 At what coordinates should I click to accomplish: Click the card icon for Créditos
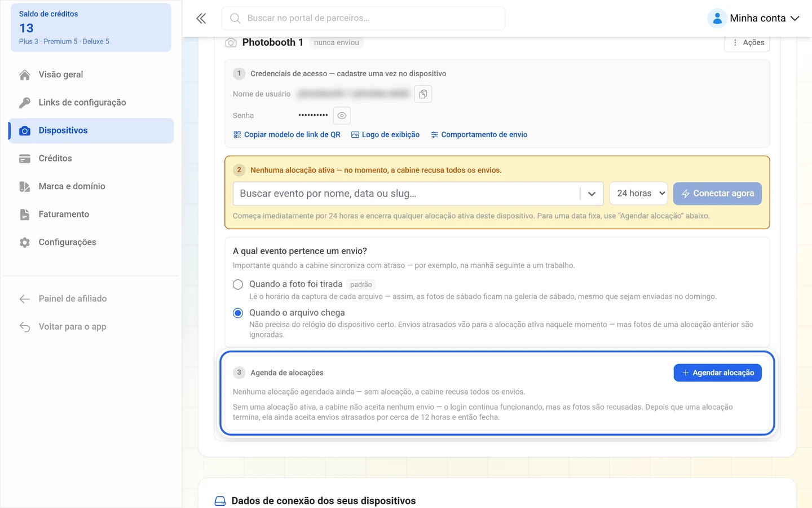(25, 158)
